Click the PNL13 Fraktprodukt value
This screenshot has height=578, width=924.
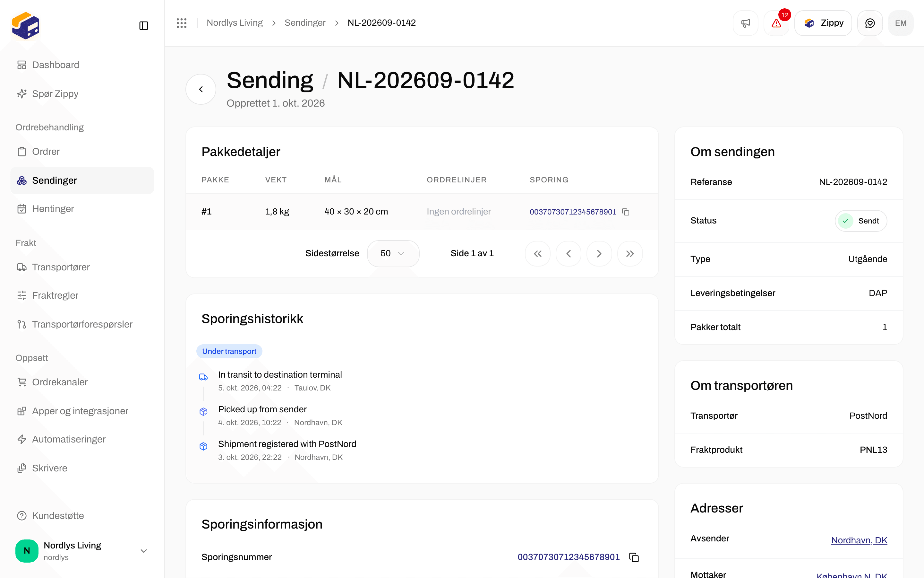tap(873, 450)
